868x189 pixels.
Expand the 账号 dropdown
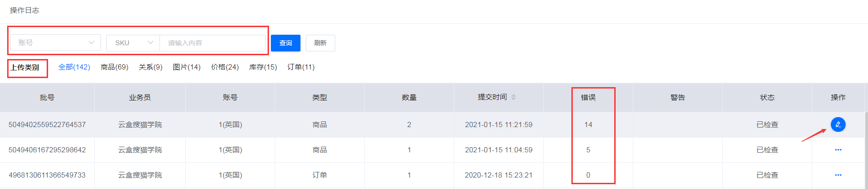pos(56,43)
